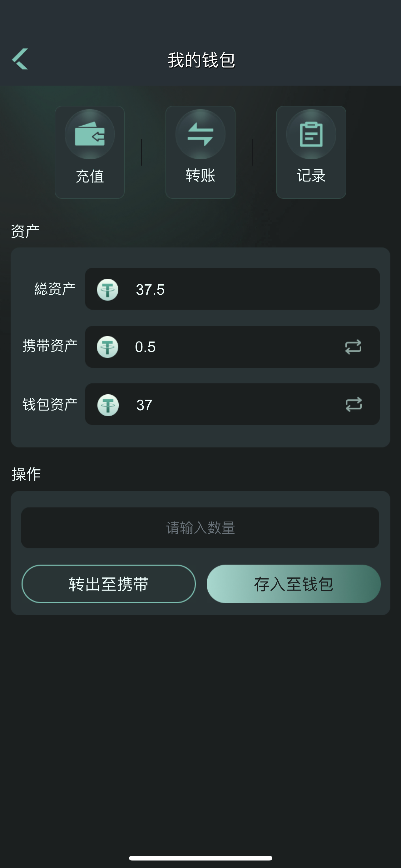Select the 充值 label text
401x868 pixels.
[90, 176]
